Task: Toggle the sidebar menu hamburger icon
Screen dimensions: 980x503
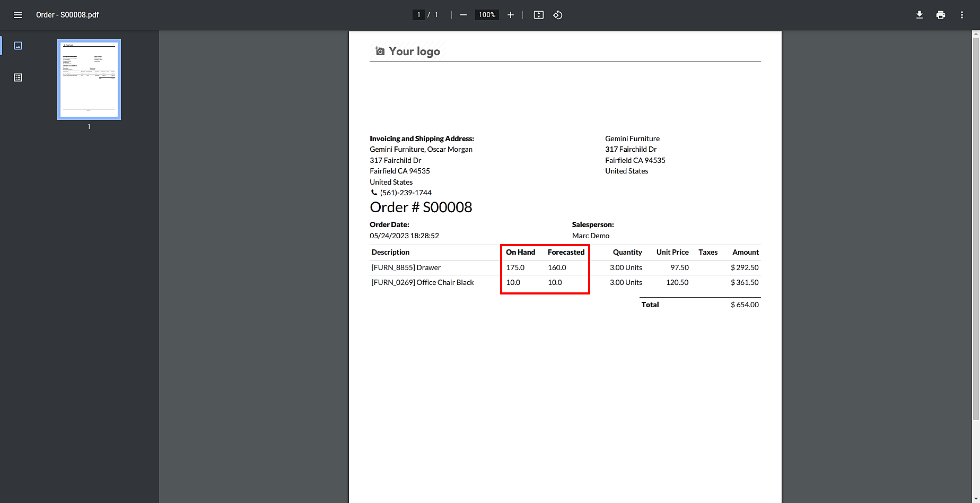Action: (x=18, y=15)
